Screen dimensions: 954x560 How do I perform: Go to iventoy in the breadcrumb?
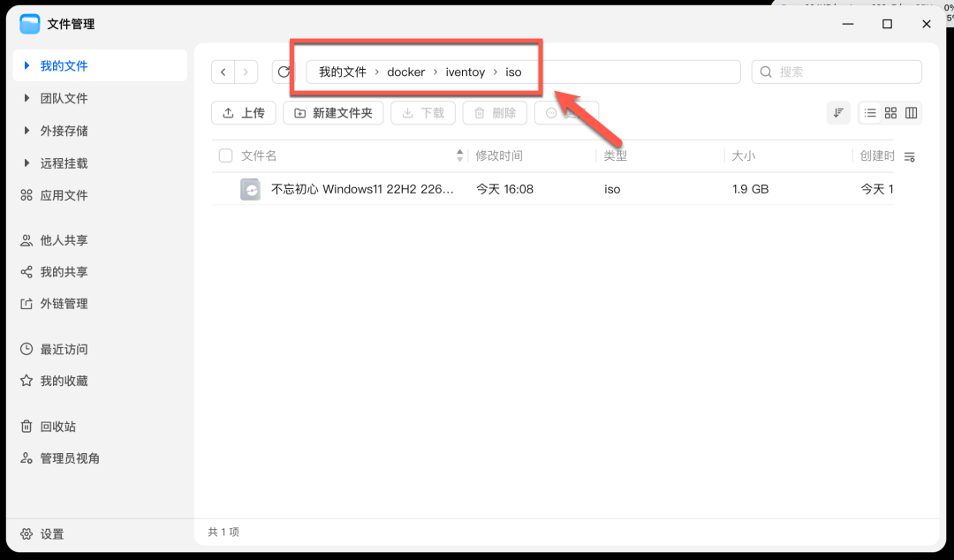(465, 72)
